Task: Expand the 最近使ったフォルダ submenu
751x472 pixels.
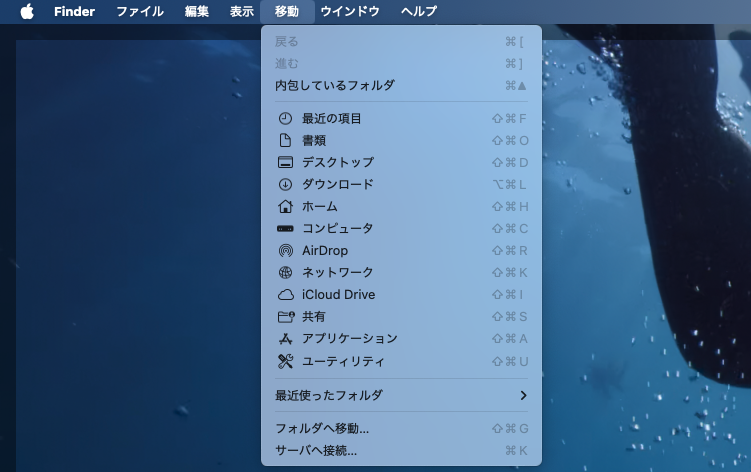Action: (329, 395)
